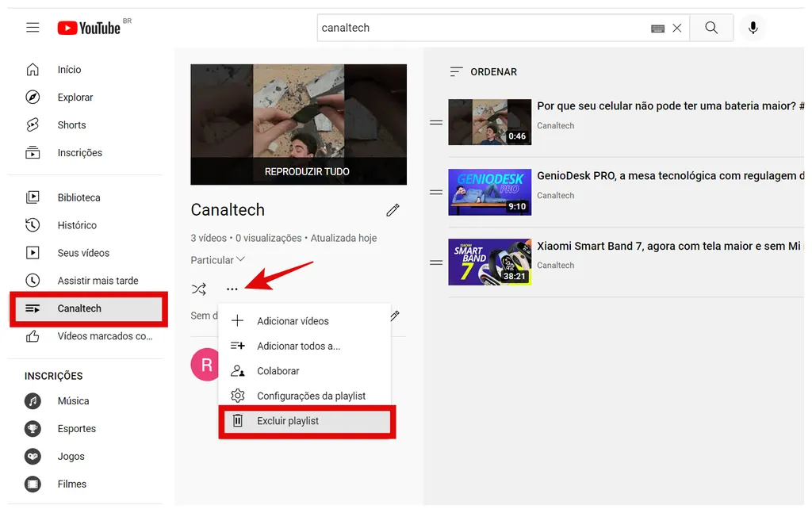Viewport: 812px width, 513px height.
Task: Edit playlist description with pencil icon
Action: [x=395, y=316]
